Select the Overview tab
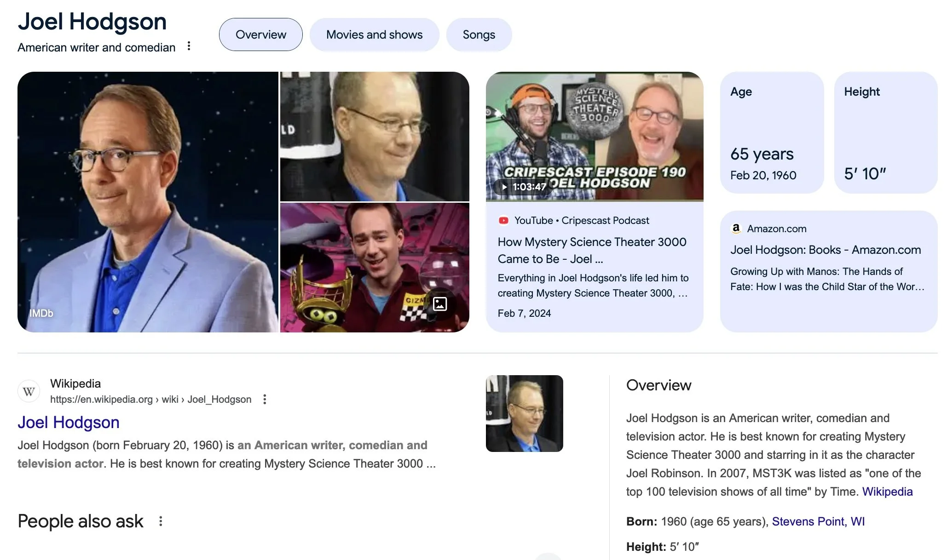This screenshot has width=947, height=560. click(x=260, y=34)
